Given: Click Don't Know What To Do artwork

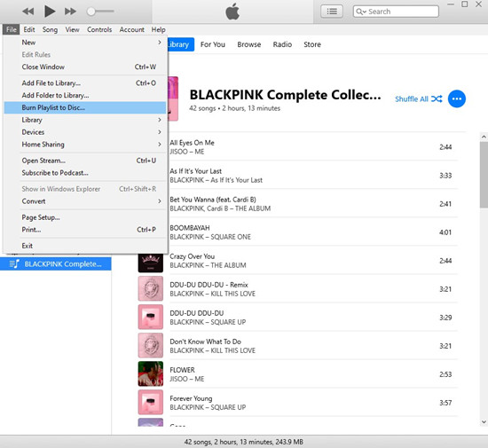Looking at the screenshot, I should [x=151, y=346].
